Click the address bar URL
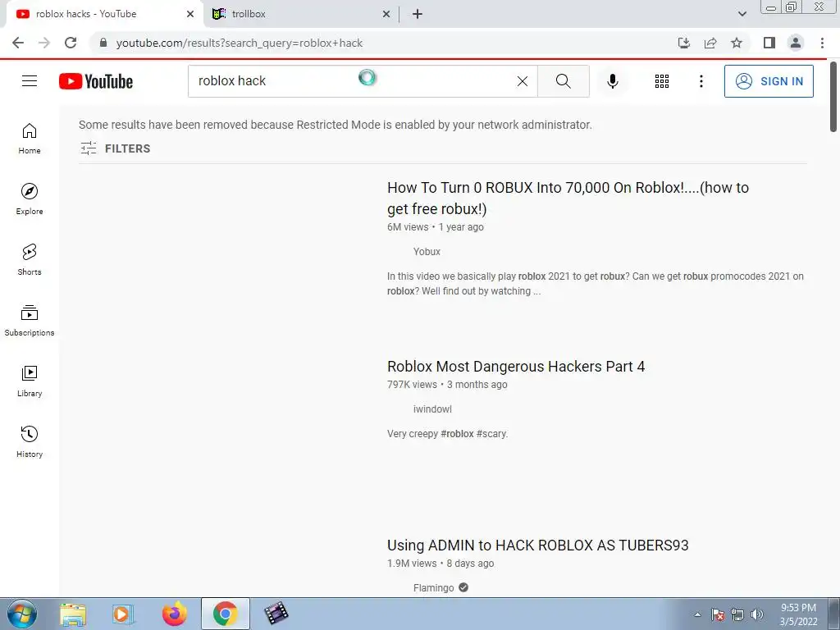Screen dimensions: 840x630 click(x=240, y=43)
